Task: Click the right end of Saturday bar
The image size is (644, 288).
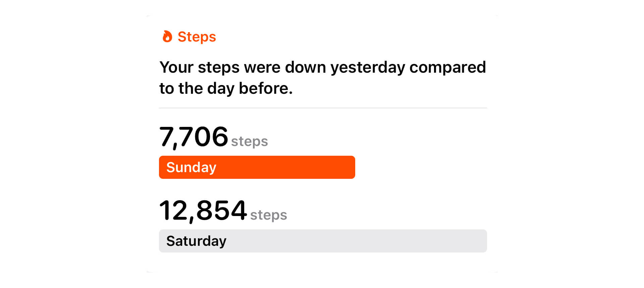Action: pos(480,241)
